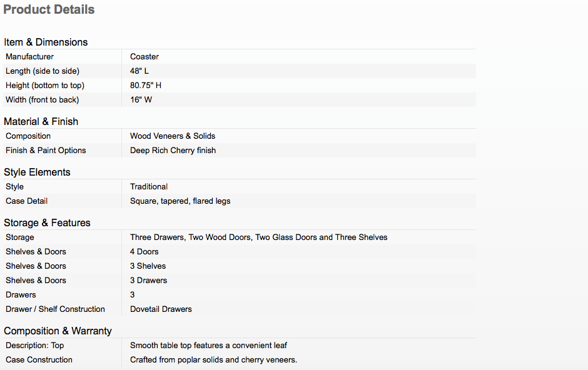588x370 pixels.
Task: Click Smooth table top description text
Action: (208, 345)
